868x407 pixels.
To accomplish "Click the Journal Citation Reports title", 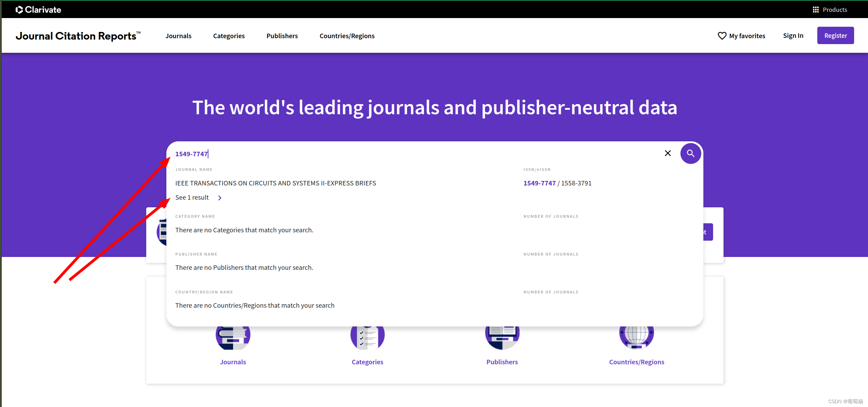I will pos(78,36).
